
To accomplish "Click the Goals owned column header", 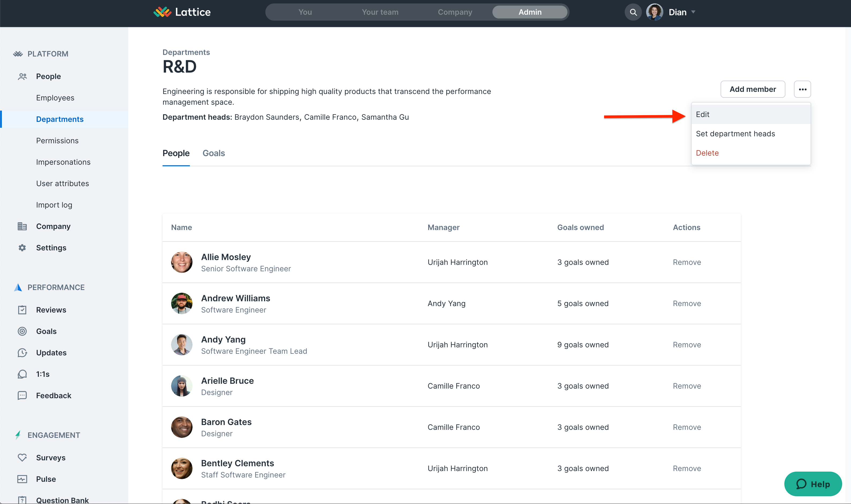I will click(x=580, y=228).
